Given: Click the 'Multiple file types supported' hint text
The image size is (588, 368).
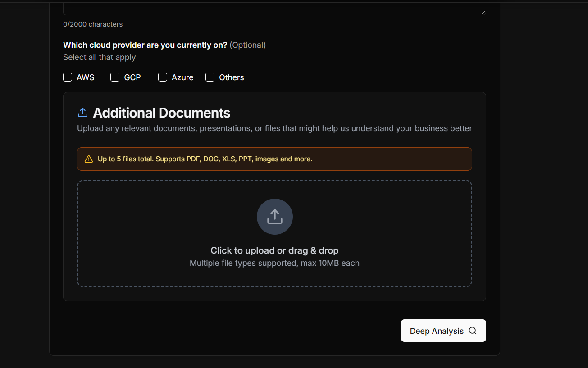Looking at the screenshot, I should 274,263.
